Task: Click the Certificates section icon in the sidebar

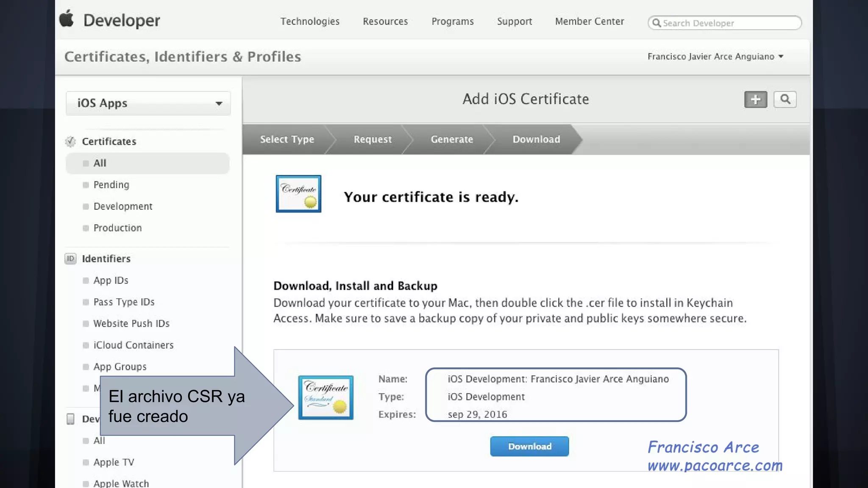Action: [70, 141]
